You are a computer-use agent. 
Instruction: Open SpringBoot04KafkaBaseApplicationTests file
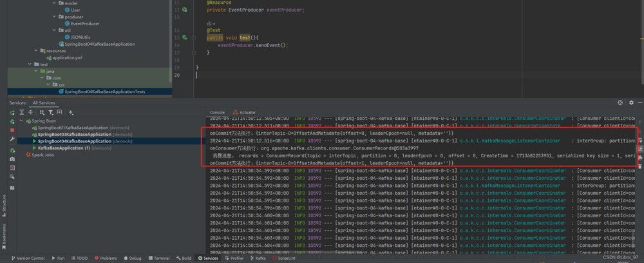[102, 92]
